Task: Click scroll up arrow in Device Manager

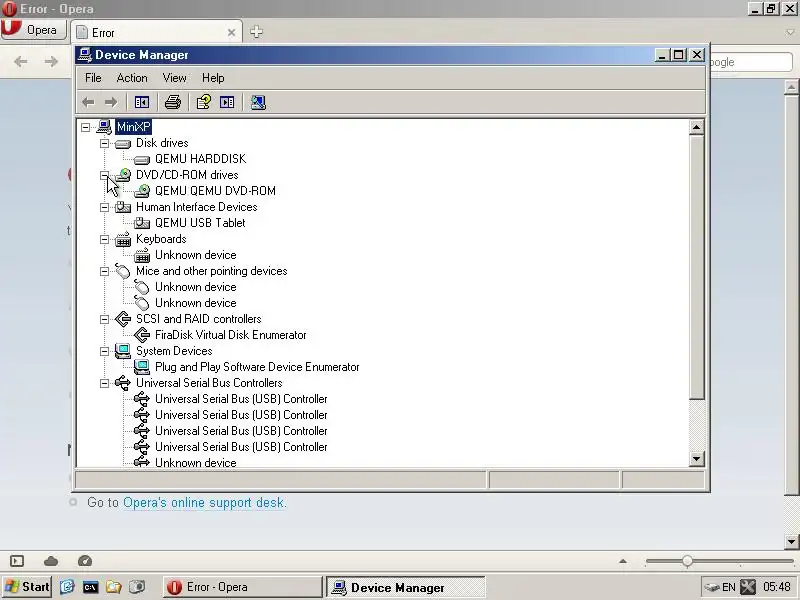Action: pyautogui.click(x=696, y=127)
